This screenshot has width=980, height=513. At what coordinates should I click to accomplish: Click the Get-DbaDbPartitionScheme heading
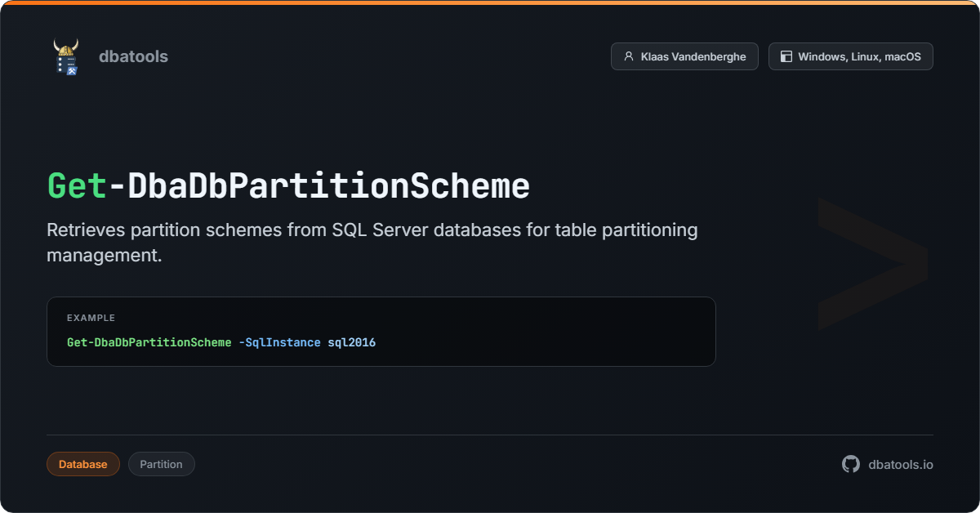(288, 186)
